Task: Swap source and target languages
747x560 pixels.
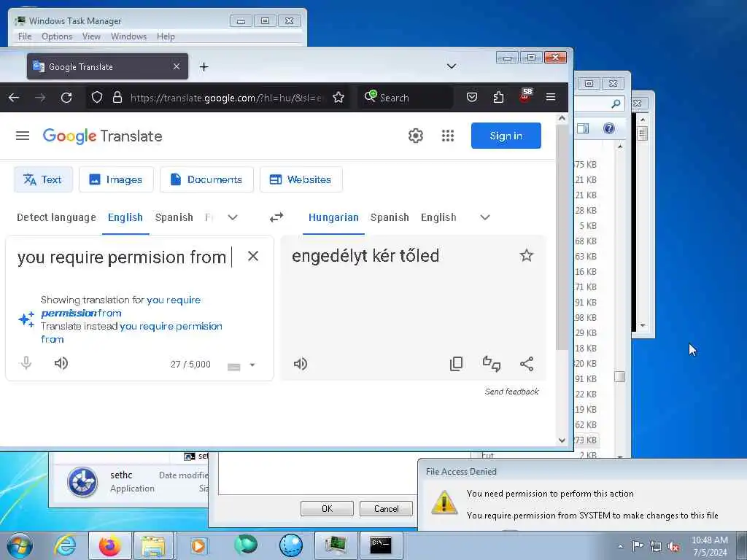Action: click(276, 217)
